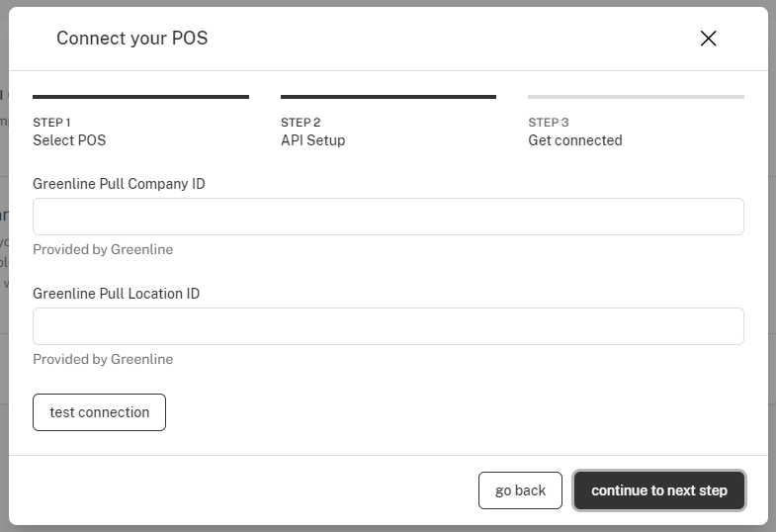The height and width of the screenshot is (532, 776).
Task: Click Provided by Greenline hint under Location ID
Action: (x=103, y=359)
